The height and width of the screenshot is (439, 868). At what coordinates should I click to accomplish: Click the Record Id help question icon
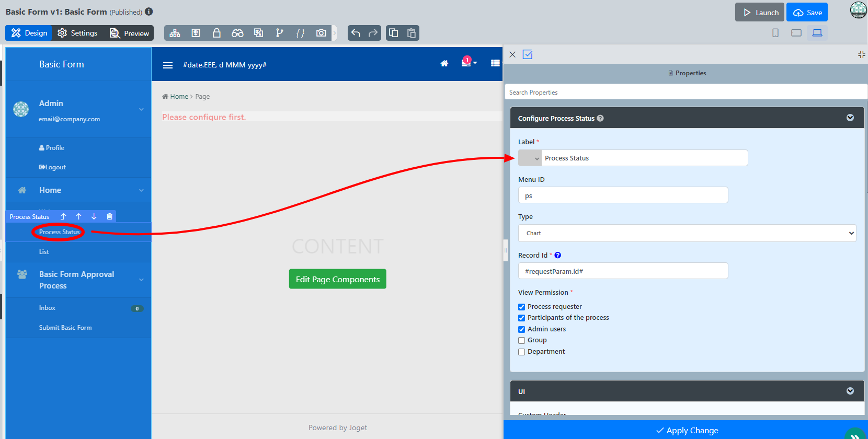click(557, 256)
